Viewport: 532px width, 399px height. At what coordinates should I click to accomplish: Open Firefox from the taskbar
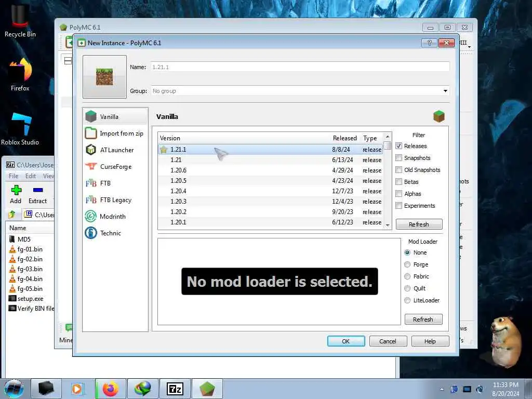110,389
